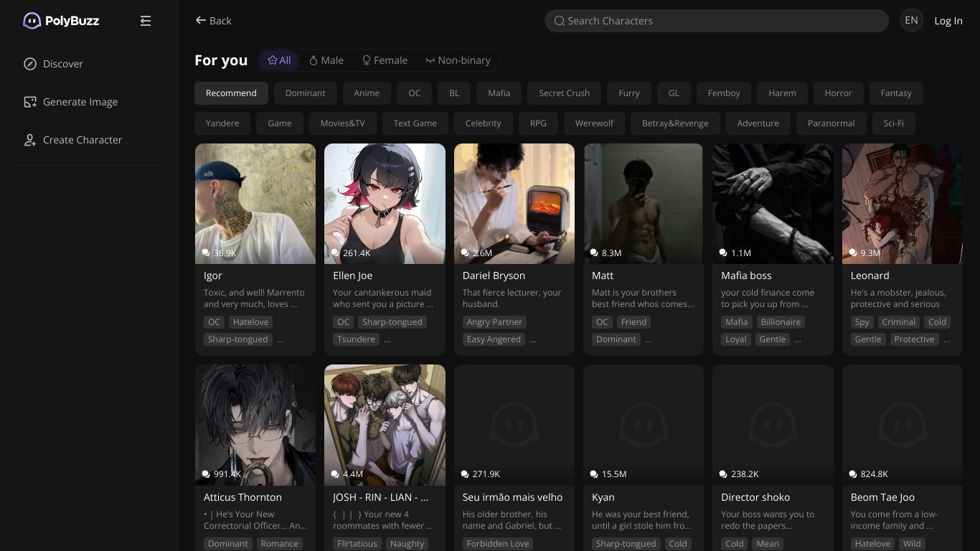Image resolution: width=980 pixels, height=551 pixels.
Task: Open the Celebrity category
Action: (483, 123)
